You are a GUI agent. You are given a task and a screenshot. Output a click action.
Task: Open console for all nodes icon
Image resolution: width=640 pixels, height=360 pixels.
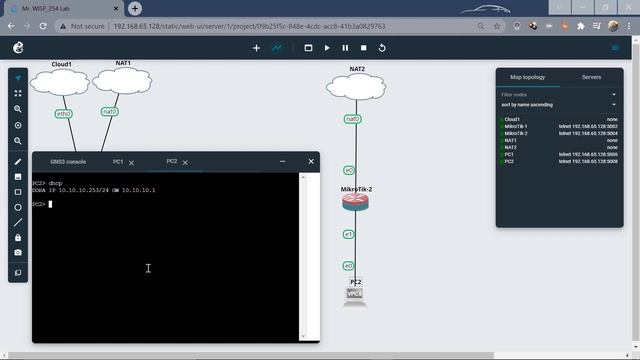pyautogui.click(x=308, y=48)
